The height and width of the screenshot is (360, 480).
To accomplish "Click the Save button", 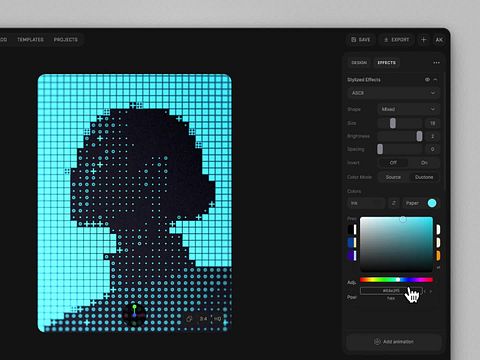I will [361, 40].
